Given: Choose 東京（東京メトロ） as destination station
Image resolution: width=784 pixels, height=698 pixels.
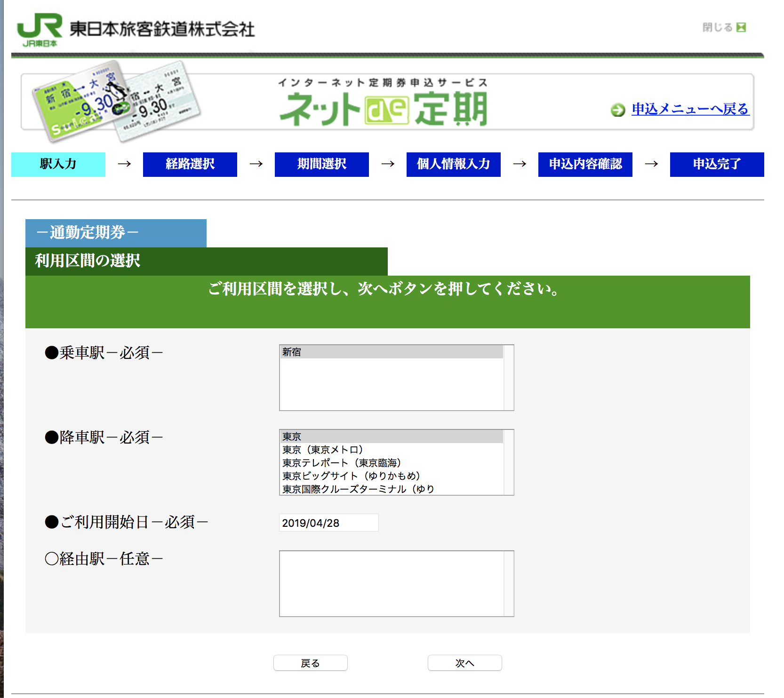Looking at the screenshot, I should [392, 450].
